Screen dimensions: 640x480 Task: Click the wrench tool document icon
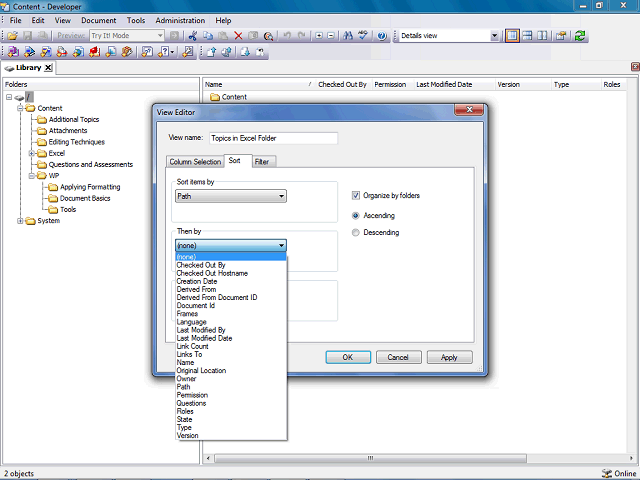(188, 52)
